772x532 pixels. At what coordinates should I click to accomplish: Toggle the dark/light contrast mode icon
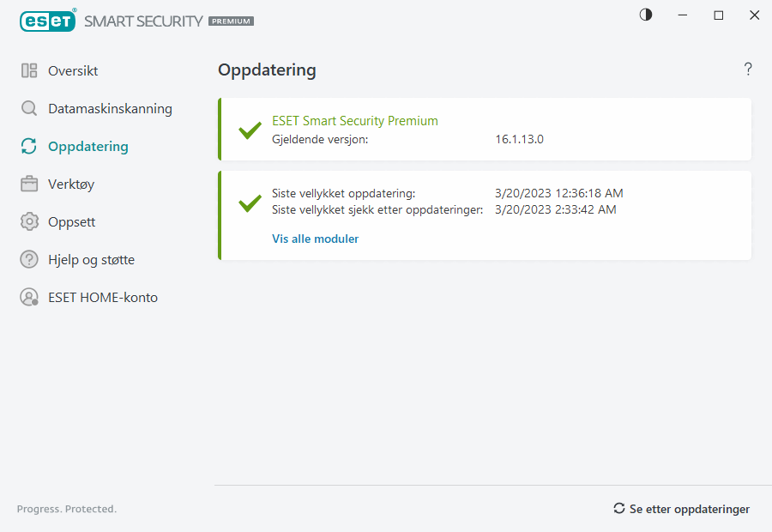(x=646, y=15)
